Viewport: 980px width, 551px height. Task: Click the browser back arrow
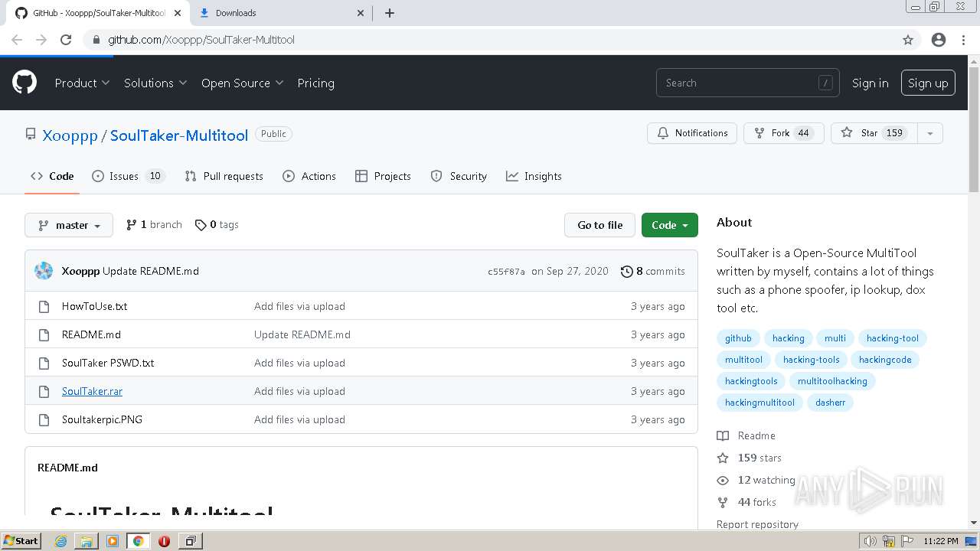pos(17,40)
